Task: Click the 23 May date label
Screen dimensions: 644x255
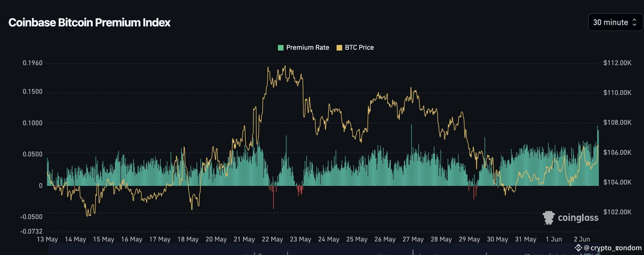Action: (x=300, y=239)
